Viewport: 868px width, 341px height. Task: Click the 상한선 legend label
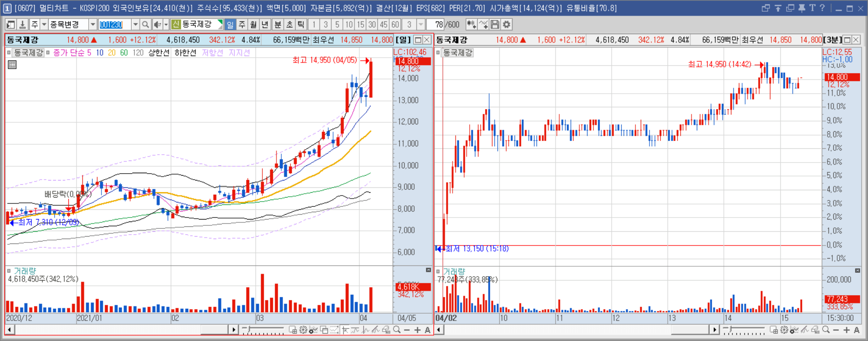coord(159,53)
